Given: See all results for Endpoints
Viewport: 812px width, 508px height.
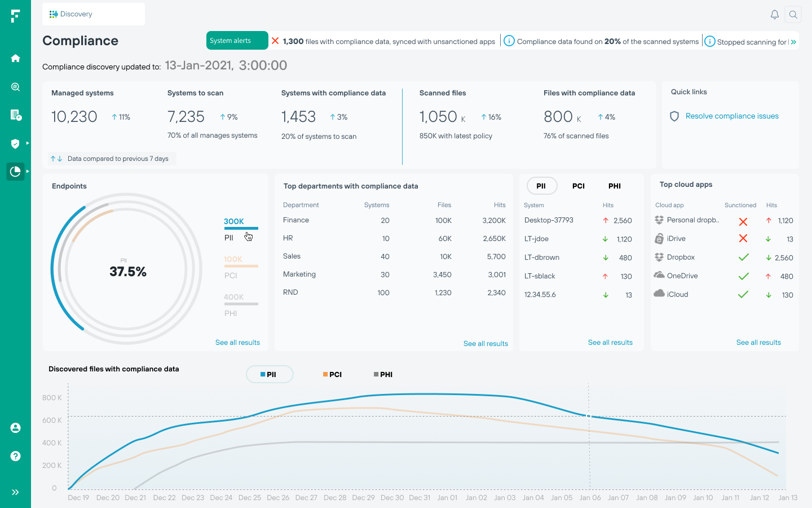Looking at the screenshot, I should coord(237,343).
